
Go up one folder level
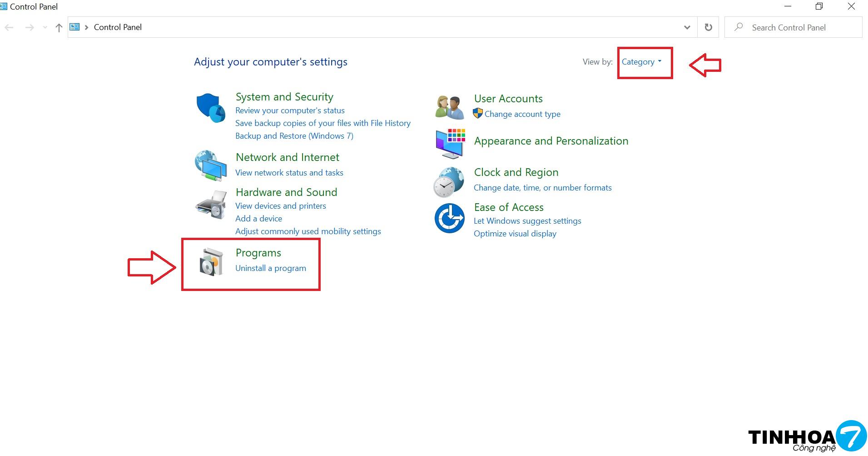59,28
